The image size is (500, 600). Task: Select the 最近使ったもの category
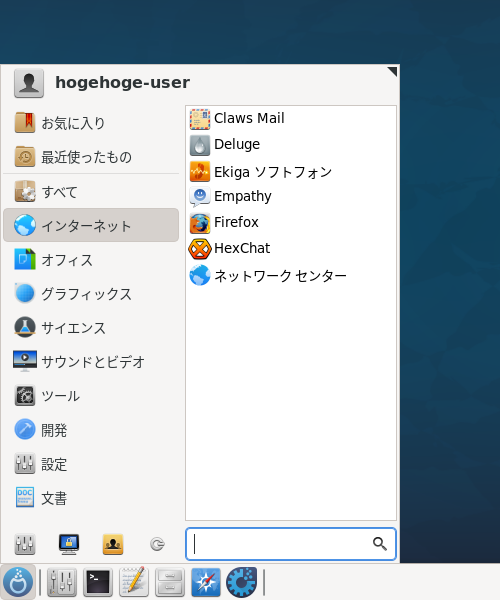[91, 157]
